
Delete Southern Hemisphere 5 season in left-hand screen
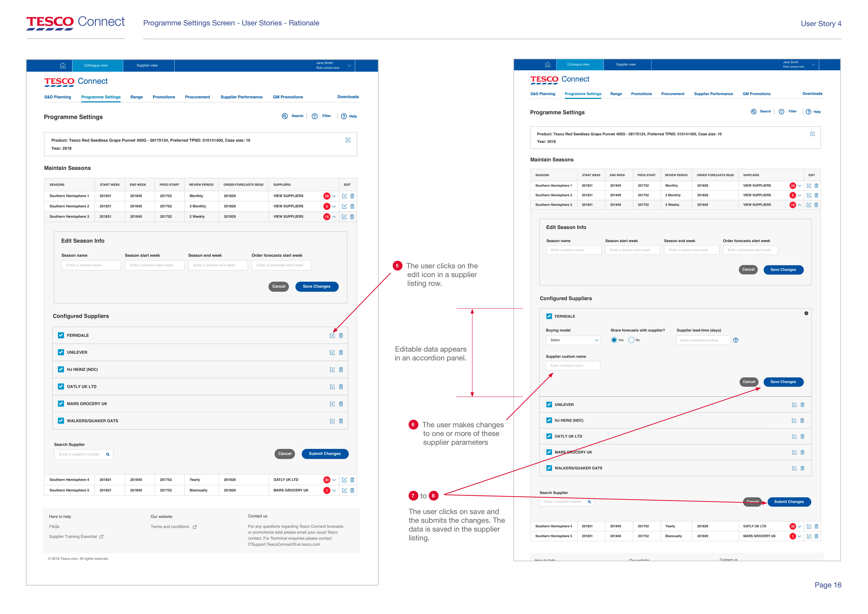coord(352,490)
